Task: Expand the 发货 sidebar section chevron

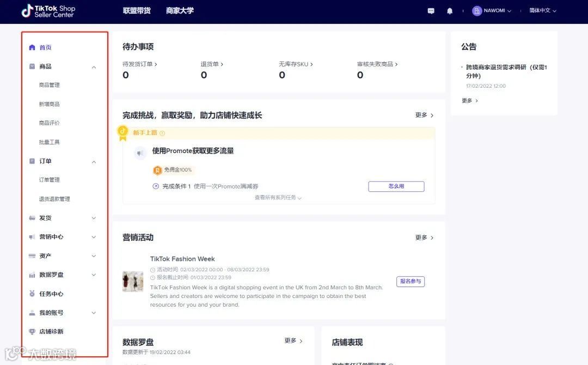Action: [94, 218]
